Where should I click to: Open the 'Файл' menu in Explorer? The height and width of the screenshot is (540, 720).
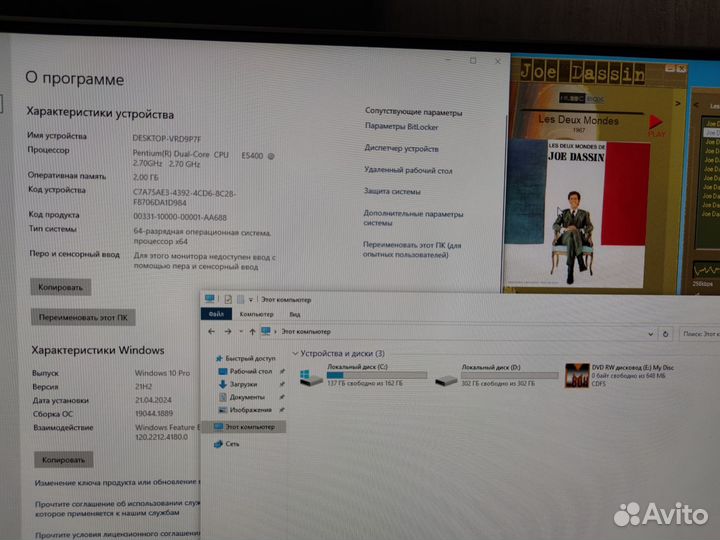(x=216, y=314)
